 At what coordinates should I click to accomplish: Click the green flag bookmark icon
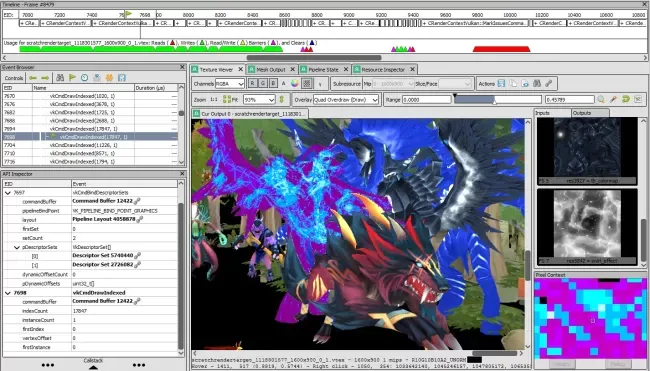point(73,78)
